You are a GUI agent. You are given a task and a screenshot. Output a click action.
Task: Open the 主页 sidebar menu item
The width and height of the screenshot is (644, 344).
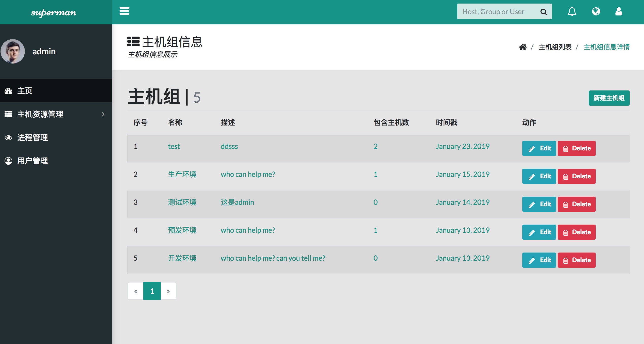(x=25, y=91)
